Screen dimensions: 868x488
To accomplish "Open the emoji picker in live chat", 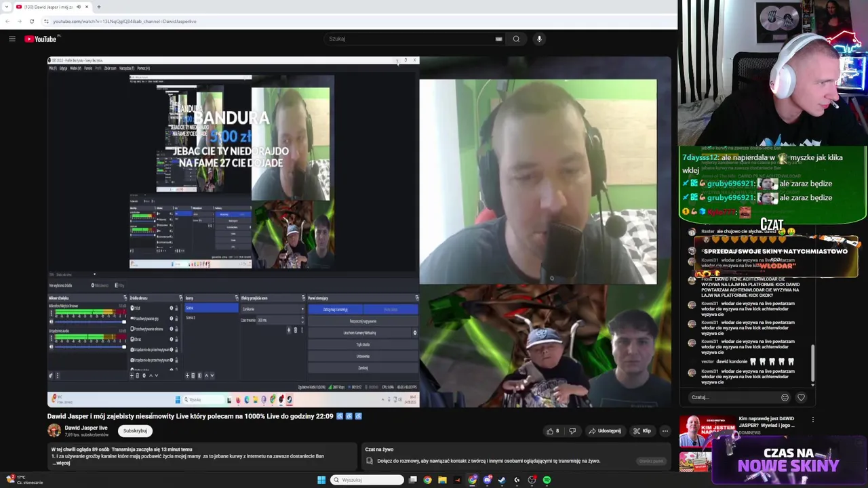I will click(x=785, y=397).
